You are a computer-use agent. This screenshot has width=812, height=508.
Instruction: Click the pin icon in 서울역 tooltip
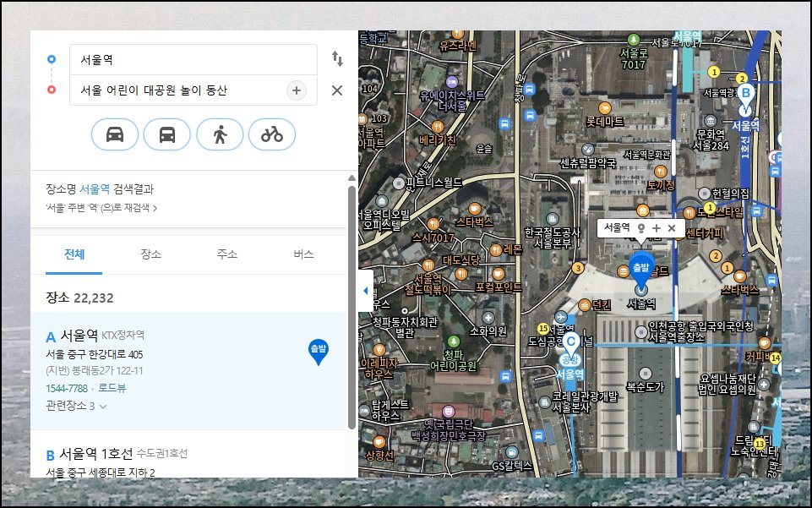point(641,228)
